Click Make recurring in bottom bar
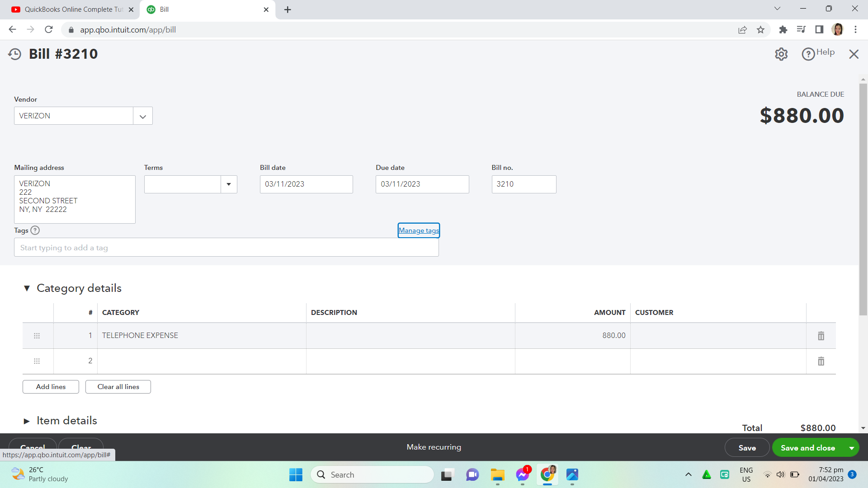 click(x=434, y=447)
